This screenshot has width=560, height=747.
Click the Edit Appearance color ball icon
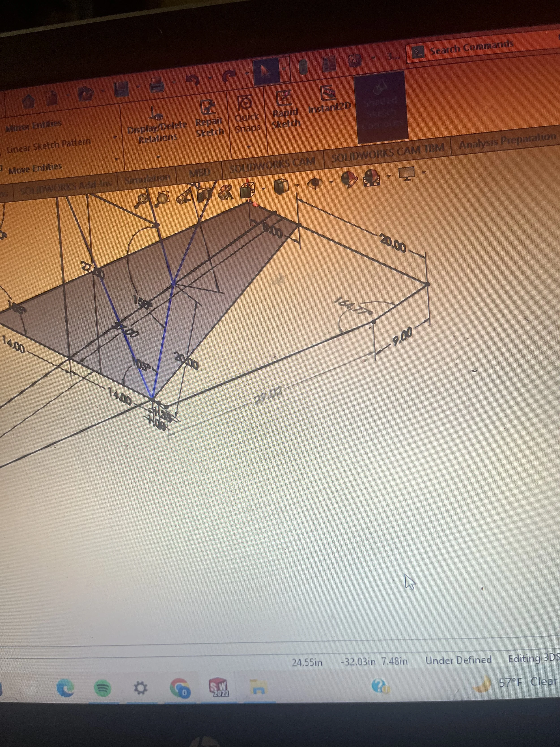349,179
